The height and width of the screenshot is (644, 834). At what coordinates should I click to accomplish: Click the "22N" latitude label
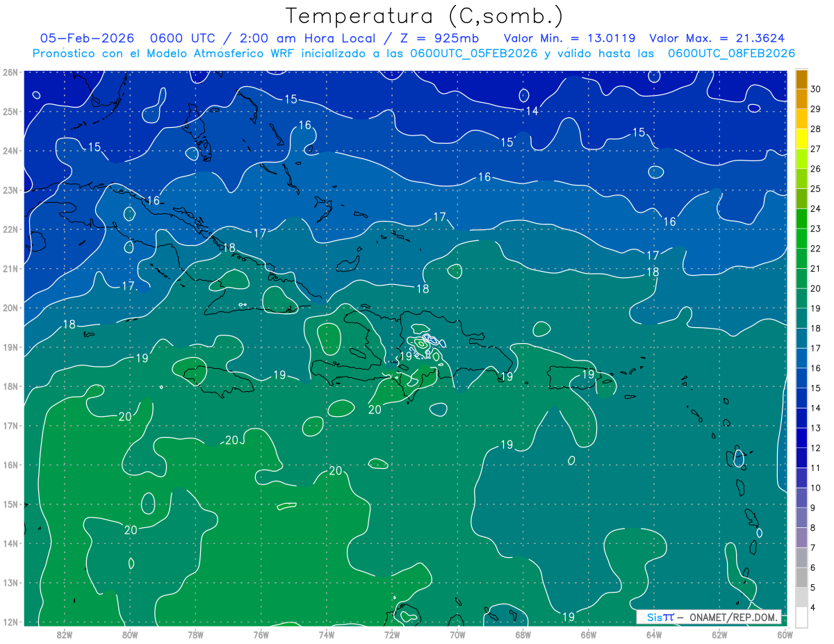click(x=10, y=229)
